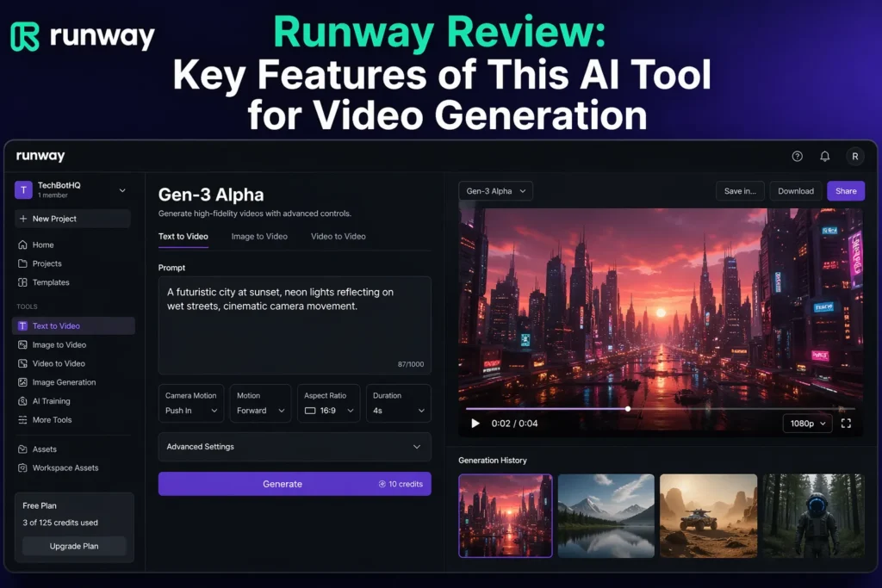Click the purple Share button

846,191
